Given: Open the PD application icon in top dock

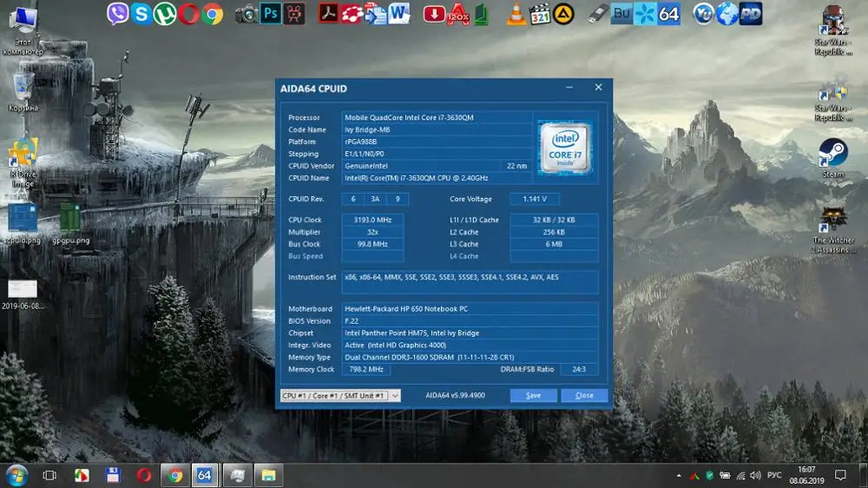Looking at the screenshot, I should click(x=751, y=14).
